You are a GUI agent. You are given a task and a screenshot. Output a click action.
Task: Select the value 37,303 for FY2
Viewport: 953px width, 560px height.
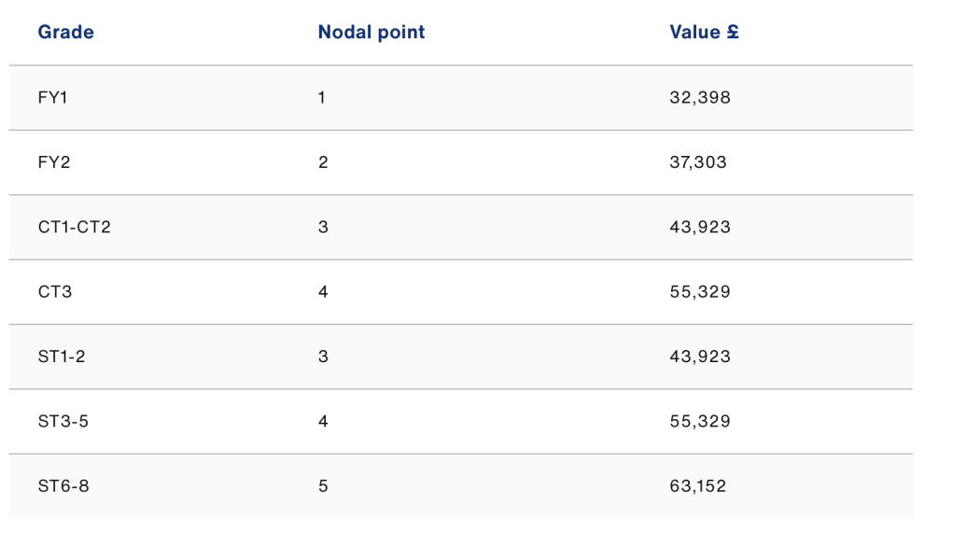698,162
